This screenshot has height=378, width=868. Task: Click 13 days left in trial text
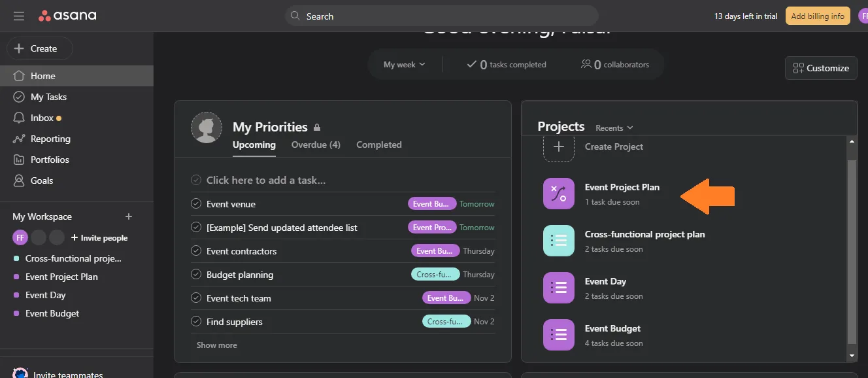pyautogui.click(x=746, y=16)
